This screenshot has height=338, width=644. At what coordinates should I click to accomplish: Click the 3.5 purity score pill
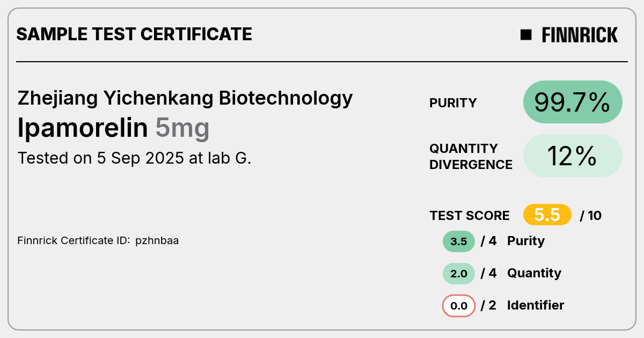click(459, 241)
